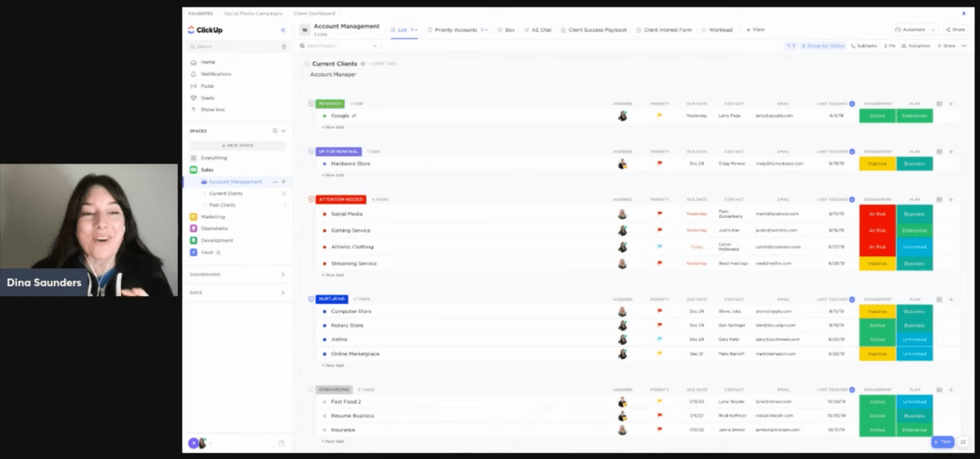The image size is (980, 459).
Task: Toggle the Me filter
Action: pyautogui.click(x=889, y=46)
